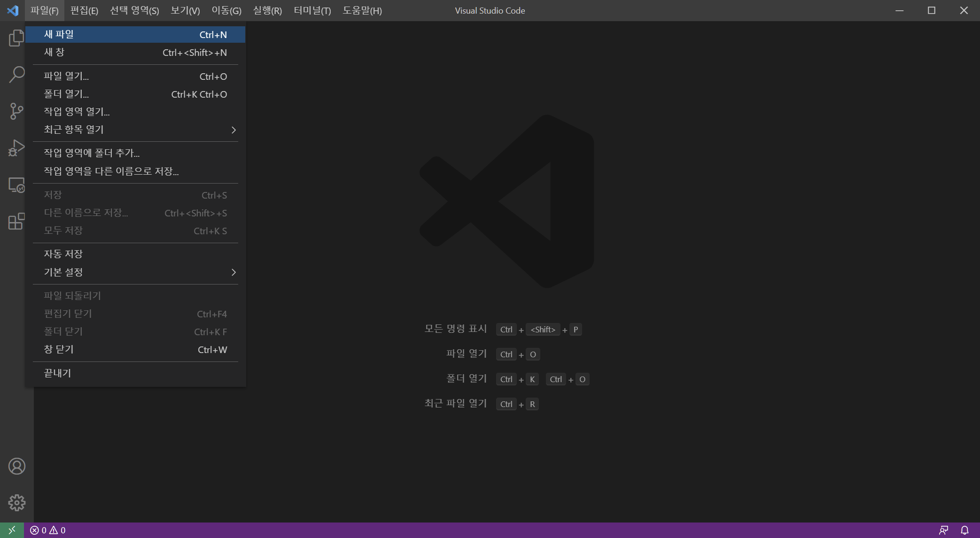Choose 폴더 열기... from file menu
The image size is (980, 538).
[66, 94]
